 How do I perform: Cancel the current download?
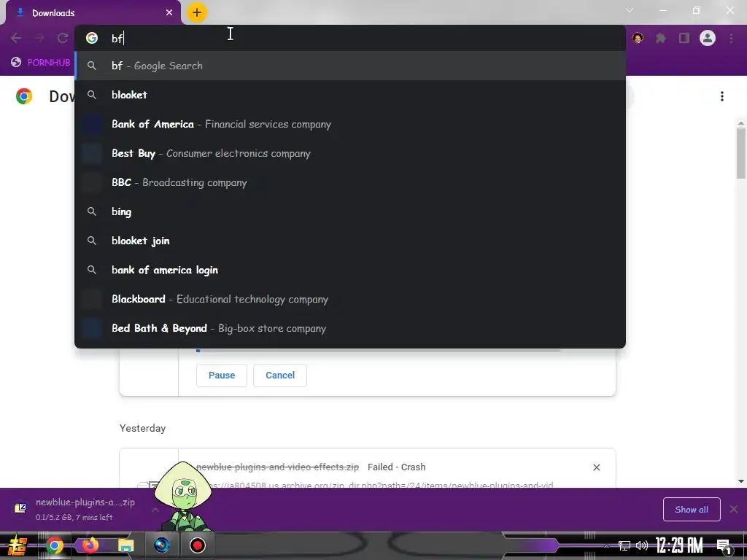point(280,376)
